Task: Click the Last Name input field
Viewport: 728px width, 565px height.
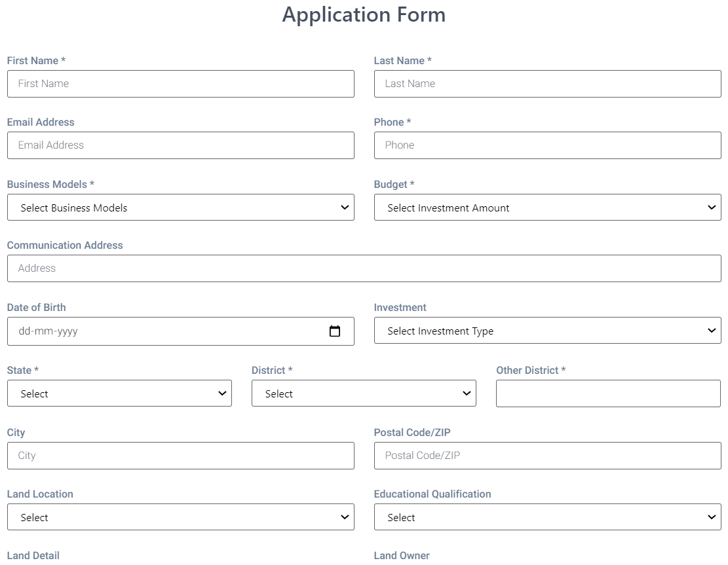Action: coord(547,83)
